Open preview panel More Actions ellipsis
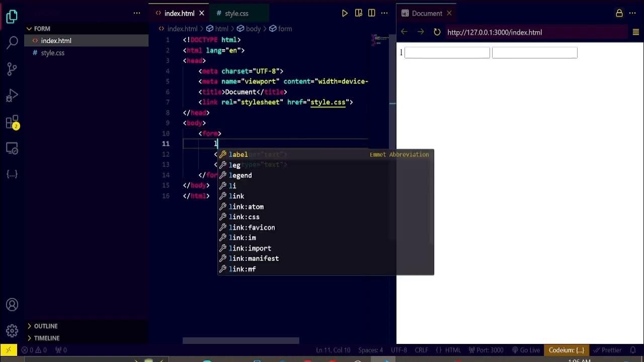This screenshot has height=362, width=644. pyautogui.click(x=633, y=13)
